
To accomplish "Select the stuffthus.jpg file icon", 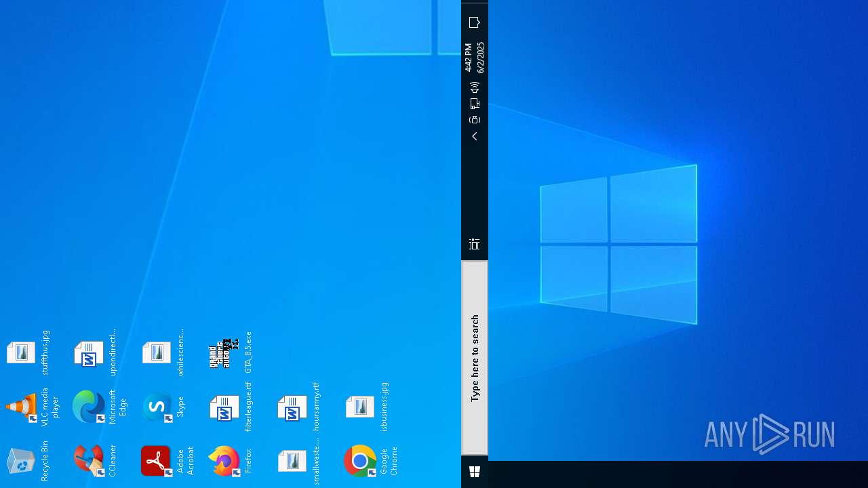I will [21, 353].
